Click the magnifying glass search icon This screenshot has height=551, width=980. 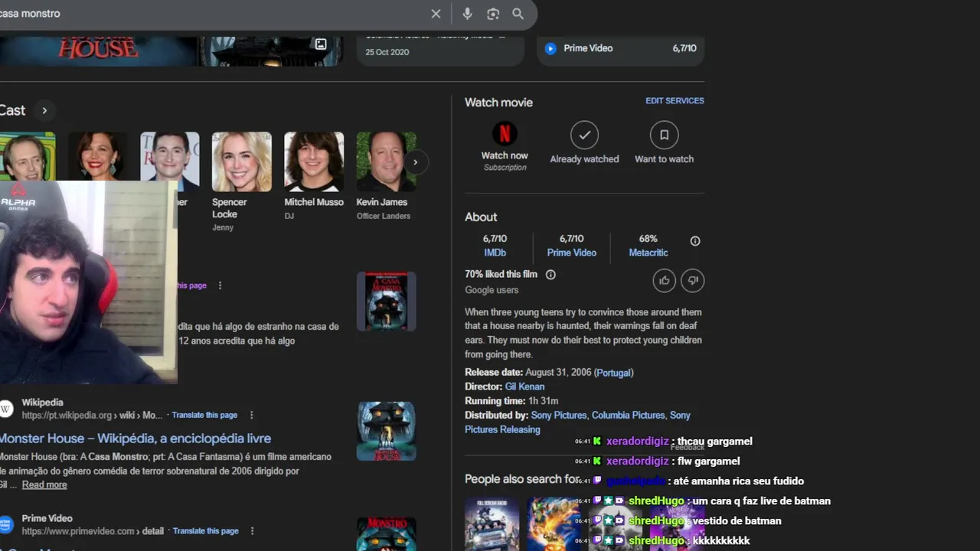point(518,14)
